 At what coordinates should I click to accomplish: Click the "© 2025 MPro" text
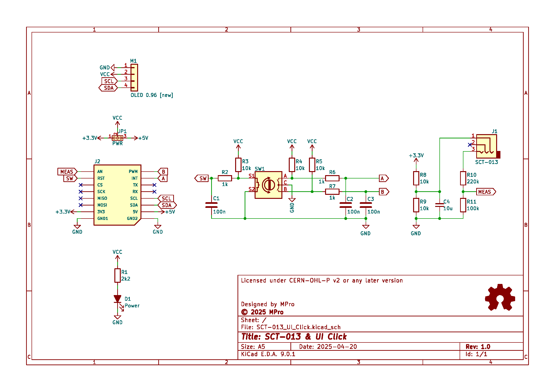tap(262, 312)
